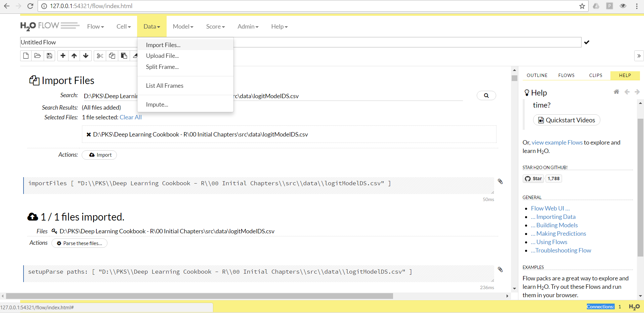Switch to the CLIPS tab

coord(596,76)
